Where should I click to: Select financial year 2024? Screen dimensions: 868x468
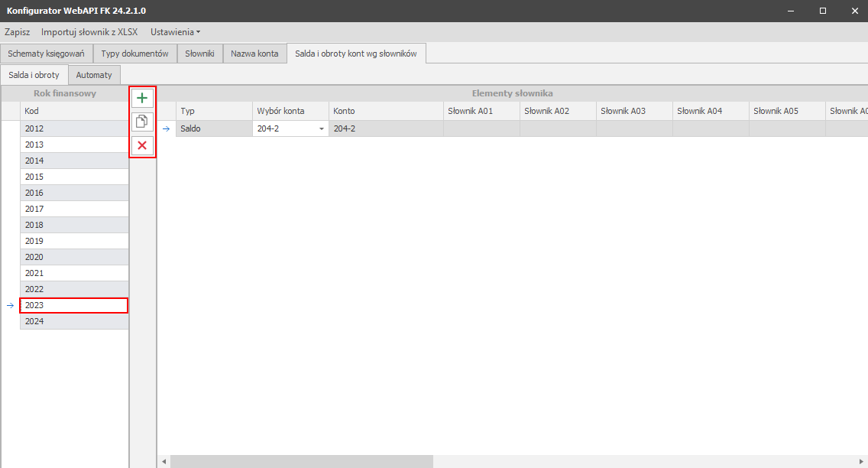coord(73,321)
